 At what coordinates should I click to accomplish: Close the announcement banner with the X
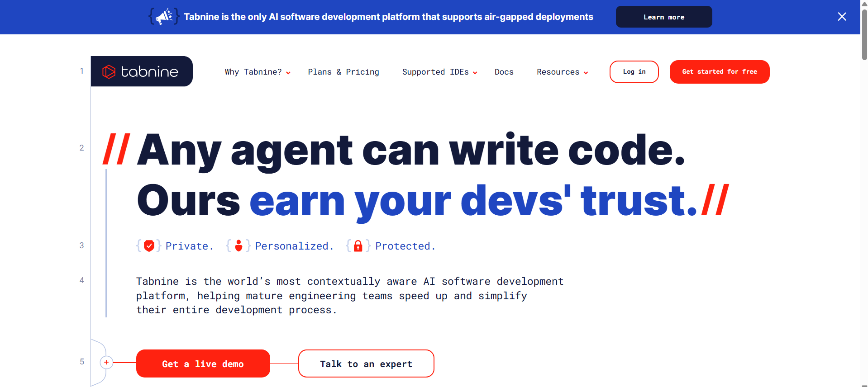pos(842,17)
